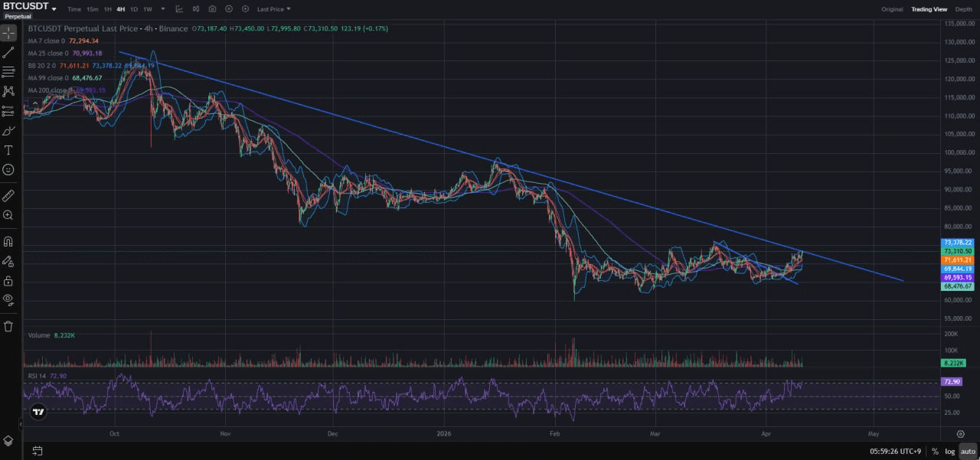Take a chart snapshot with the camera icon
This screenshot has height=460, width=980.
point(212,9)
